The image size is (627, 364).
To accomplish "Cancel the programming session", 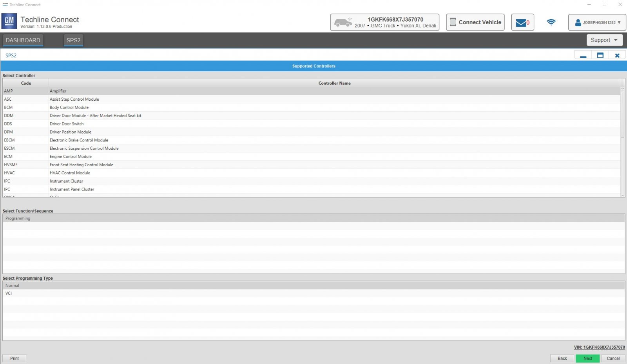I will tap(613, 359).
